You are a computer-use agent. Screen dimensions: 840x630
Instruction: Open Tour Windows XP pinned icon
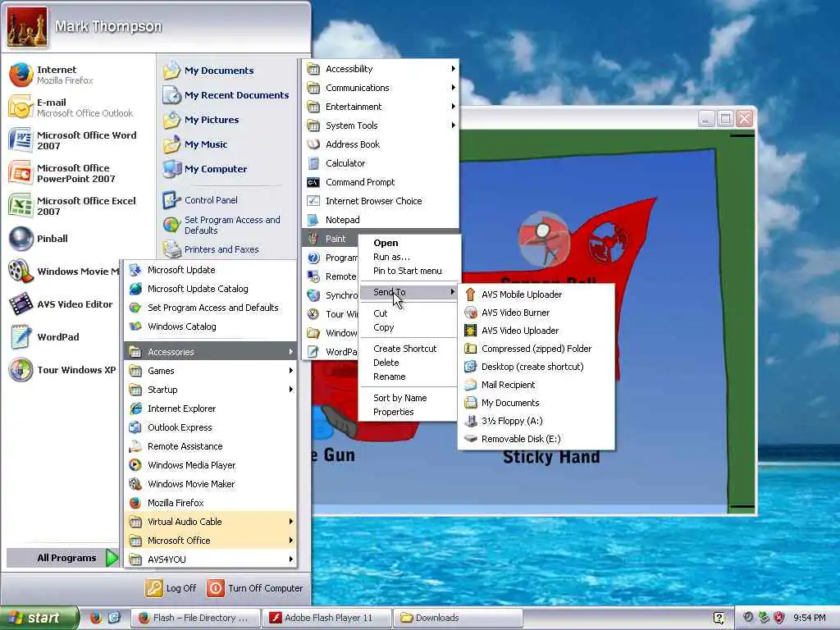pyautogui.click(x=21, y=370)
